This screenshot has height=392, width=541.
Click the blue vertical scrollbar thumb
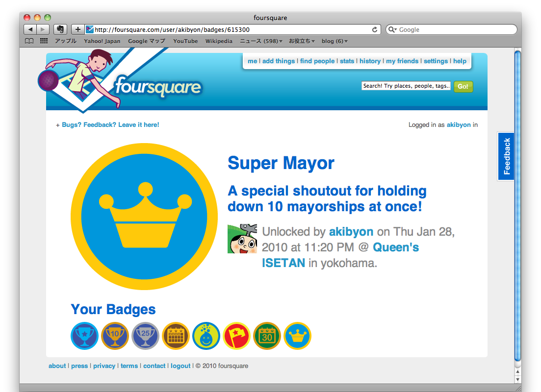(x=517, y=206)
